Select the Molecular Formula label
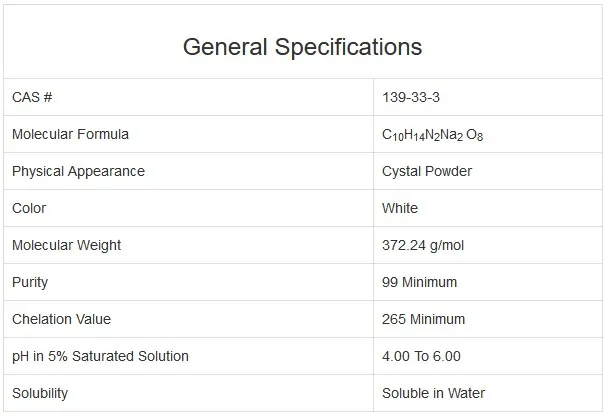Viewport: 606px width, 416px height. [70, 134]
